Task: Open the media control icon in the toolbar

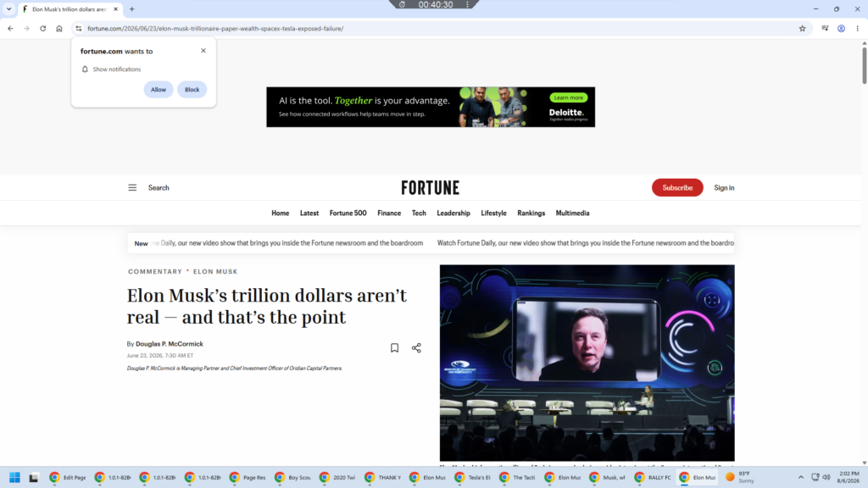Action: coord(825,28)
